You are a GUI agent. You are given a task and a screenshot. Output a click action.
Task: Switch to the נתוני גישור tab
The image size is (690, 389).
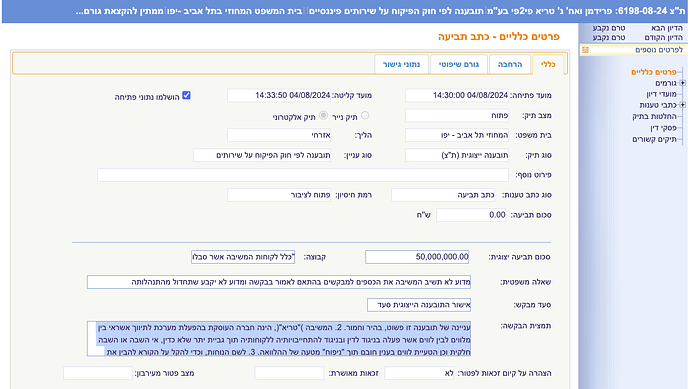tap(401, 65)
